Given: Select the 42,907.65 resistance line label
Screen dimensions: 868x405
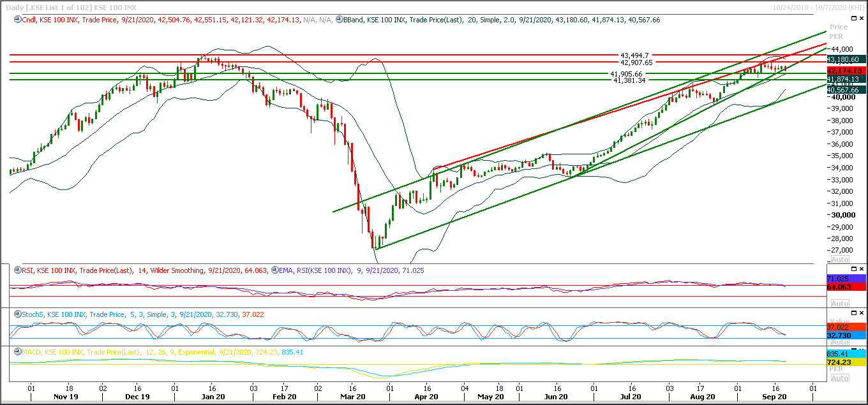Looking at the screenshot, I should coord(636,63).
